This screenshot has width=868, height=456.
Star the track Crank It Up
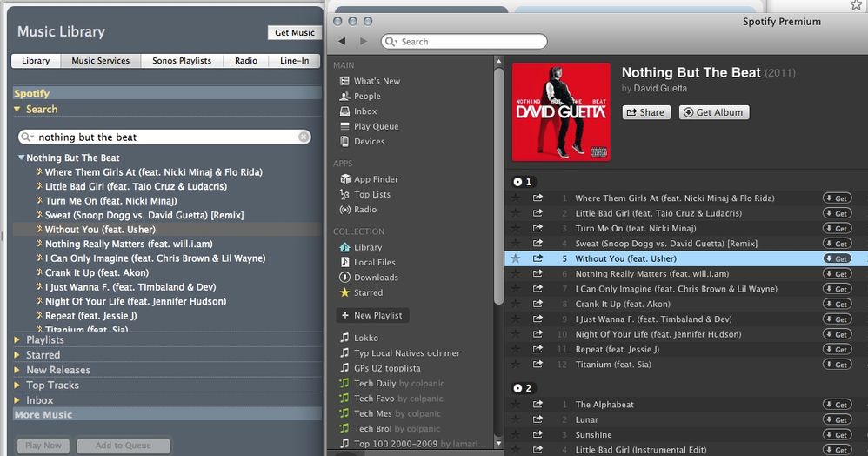point(516,304)
